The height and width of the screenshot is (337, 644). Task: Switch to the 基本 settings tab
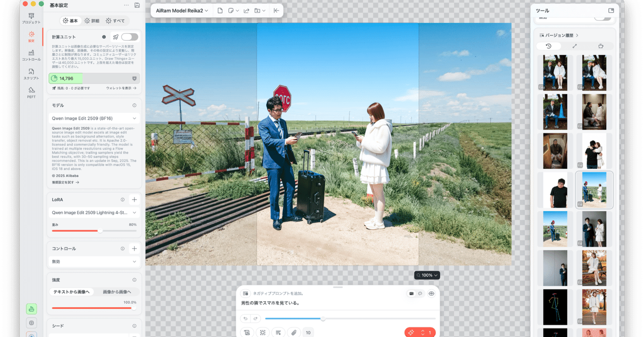point(70,21)
